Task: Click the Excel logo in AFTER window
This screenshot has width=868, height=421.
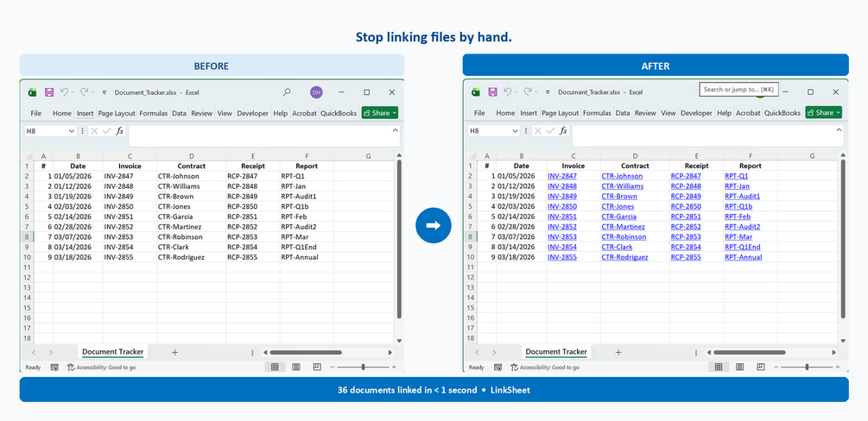Action: (x=476, y=92)
